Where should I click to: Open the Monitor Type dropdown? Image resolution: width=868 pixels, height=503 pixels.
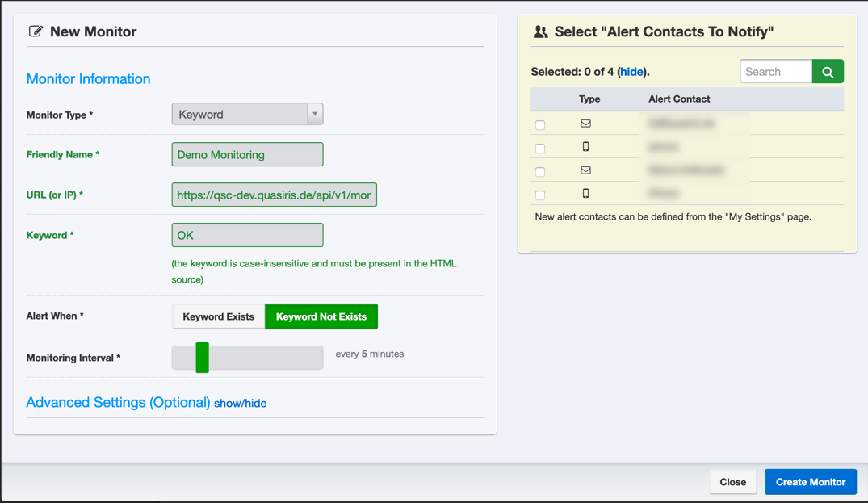pos(247,115)
